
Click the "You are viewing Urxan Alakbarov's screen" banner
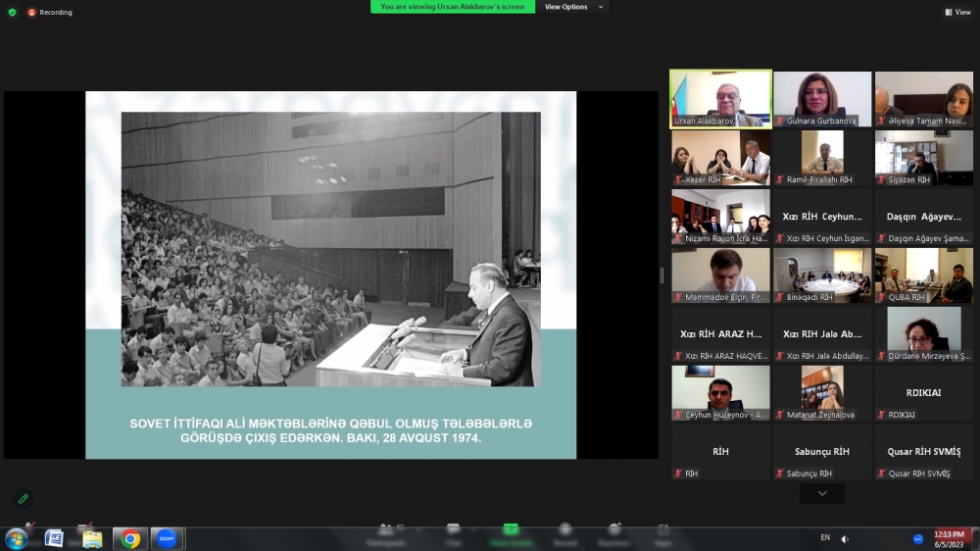click(x=453, y=7)
